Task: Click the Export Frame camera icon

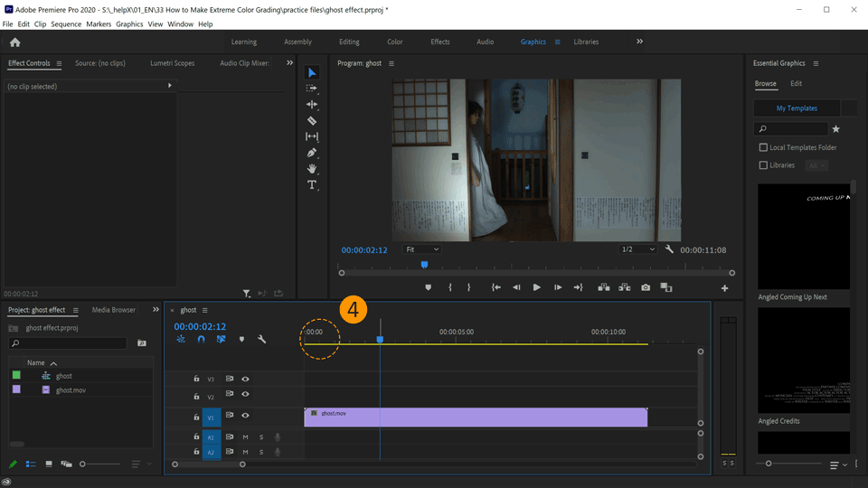Action: (646, 287)
